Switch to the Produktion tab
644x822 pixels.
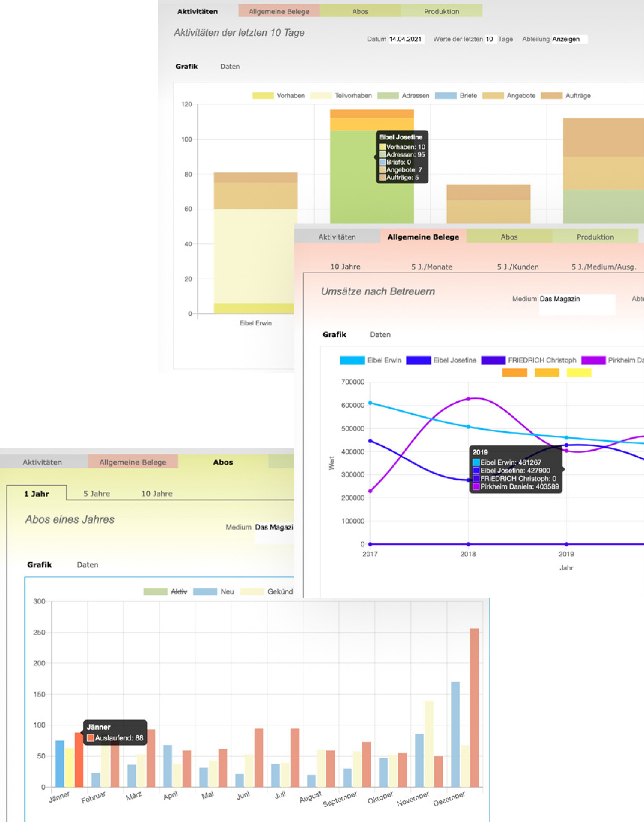(441, 11)
